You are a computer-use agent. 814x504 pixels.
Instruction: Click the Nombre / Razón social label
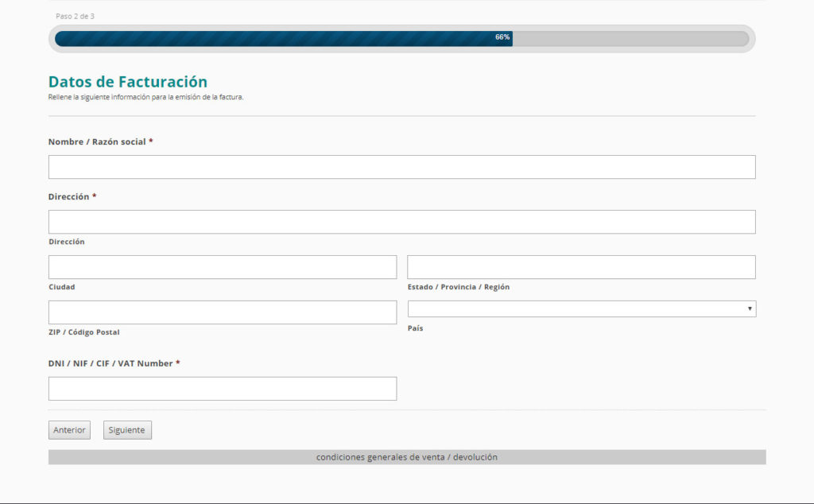point(100,142)
